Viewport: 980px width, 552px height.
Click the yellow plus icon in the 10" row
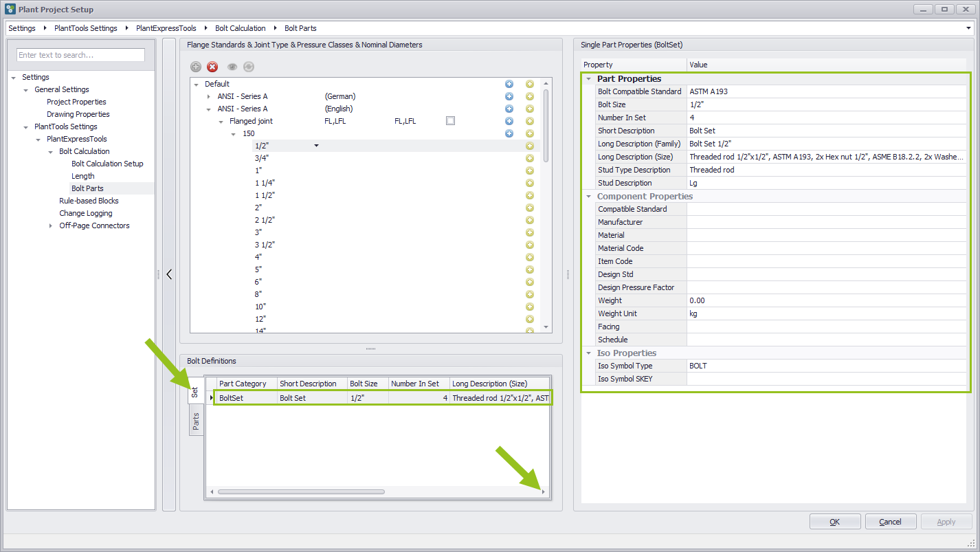pos(530,307)
